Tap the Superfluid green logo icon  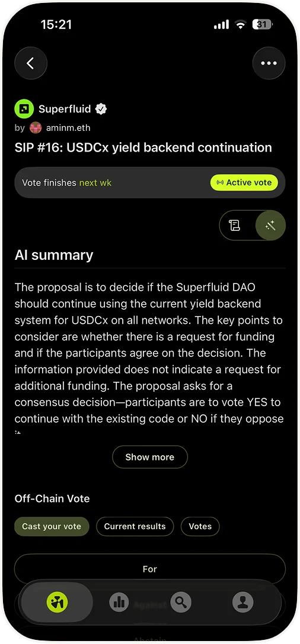coord(24,109)
